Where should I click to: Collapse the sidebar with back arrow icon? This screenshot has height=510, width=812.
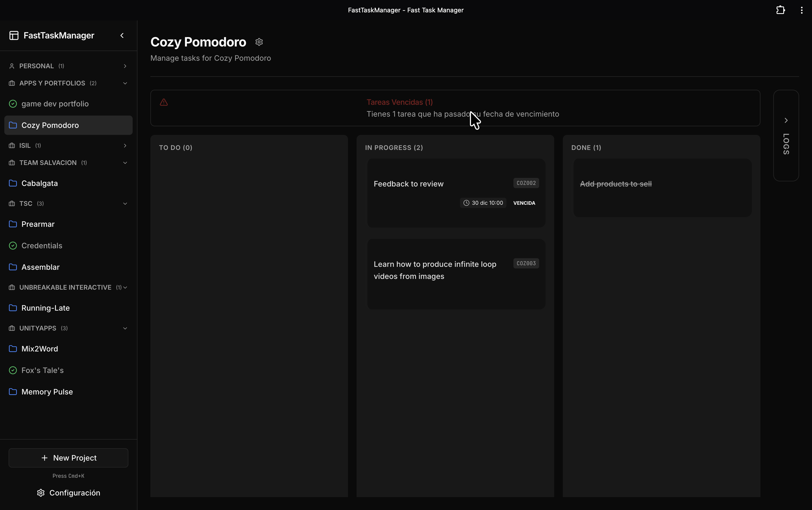tap(122, 35)
